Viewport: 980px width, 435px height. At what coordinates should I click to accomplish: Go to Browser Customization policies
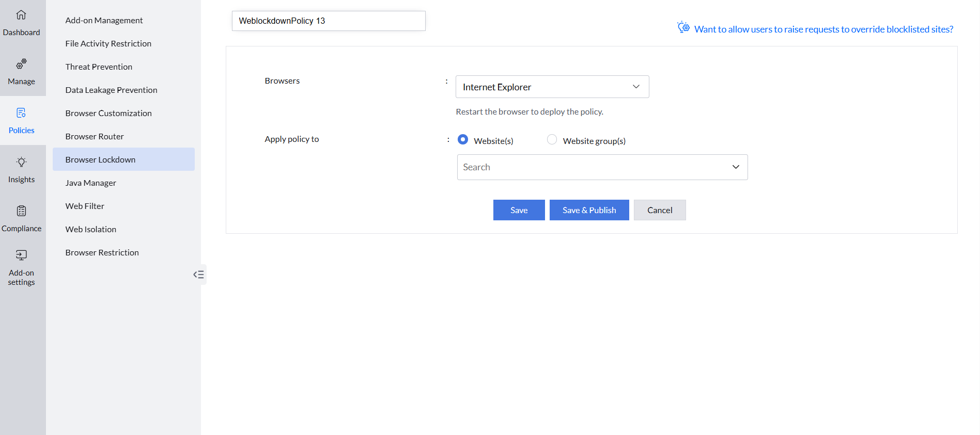[108, 113]
